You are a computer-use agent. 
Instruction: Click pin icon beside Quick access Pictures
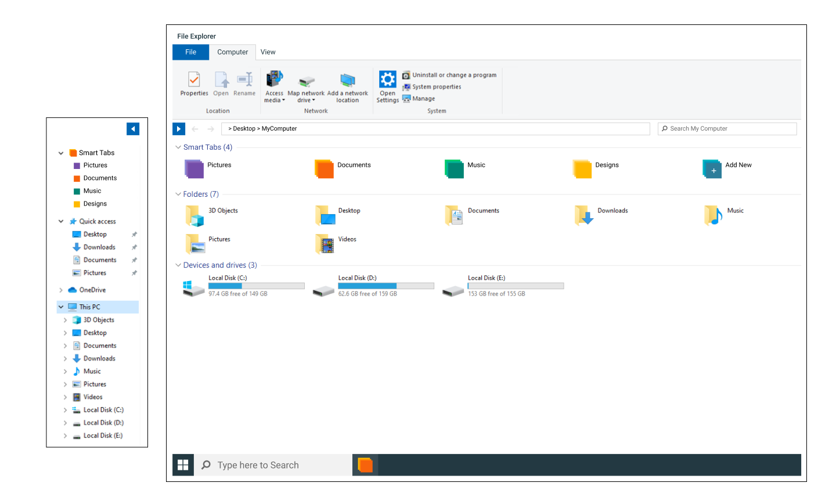pyautogui.click(x=134, y=273)
